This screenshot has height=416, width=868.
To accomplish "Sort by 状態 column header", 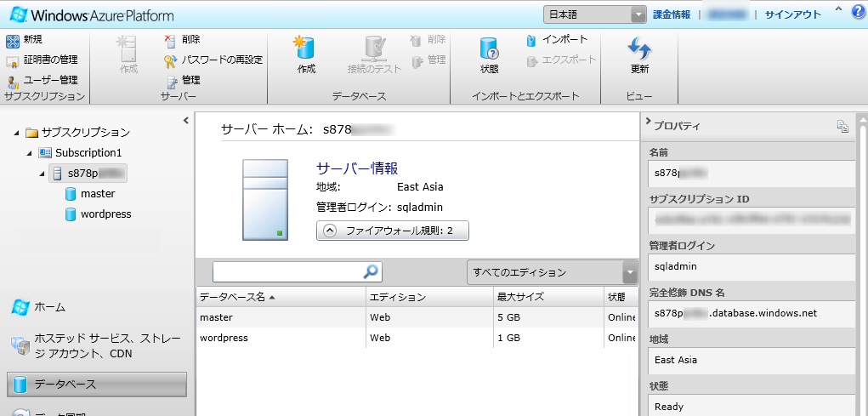I will 621,297.
